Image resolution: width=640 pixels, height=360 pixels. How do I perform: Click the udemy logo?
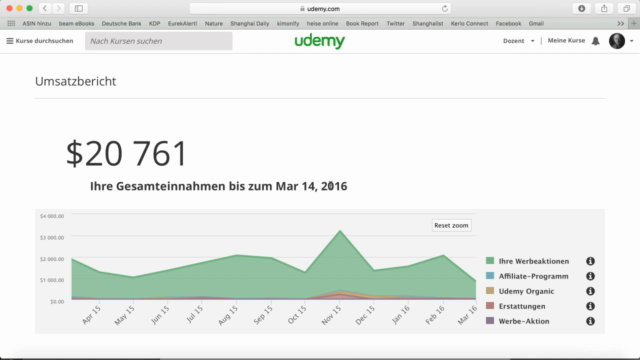(320, 41)
